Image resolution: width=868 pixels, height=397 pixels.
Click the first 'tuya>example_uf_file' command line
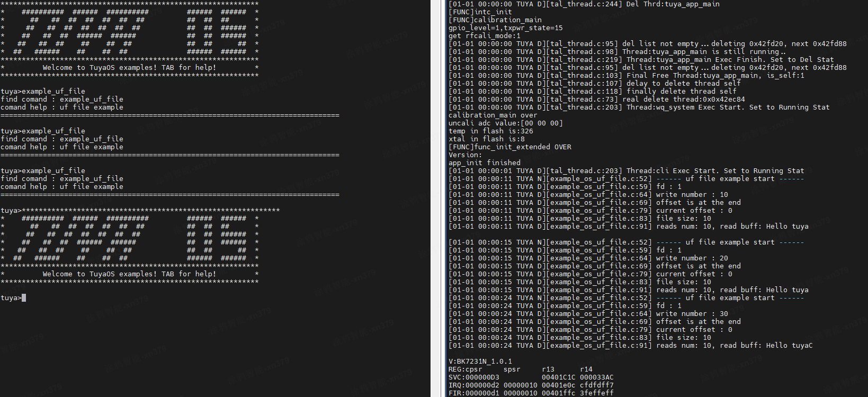click(x=43, y=92)
